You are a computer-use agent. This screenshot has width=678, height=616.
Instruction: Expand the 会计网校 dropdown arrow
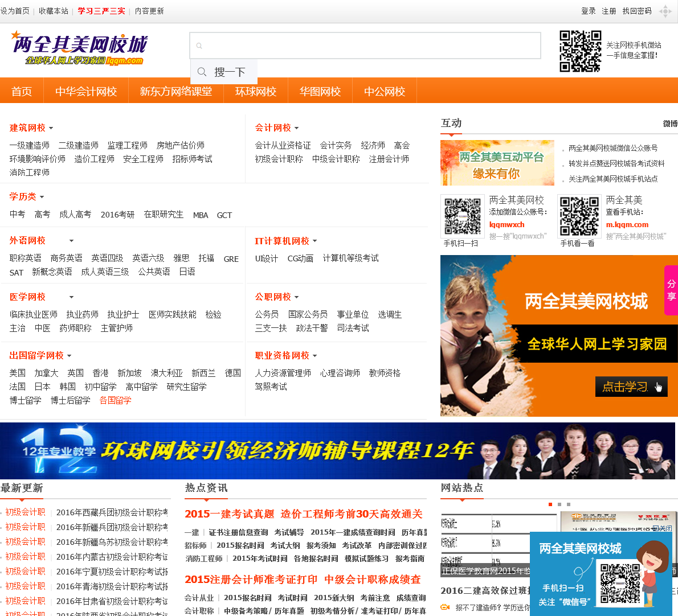[297, 128]
